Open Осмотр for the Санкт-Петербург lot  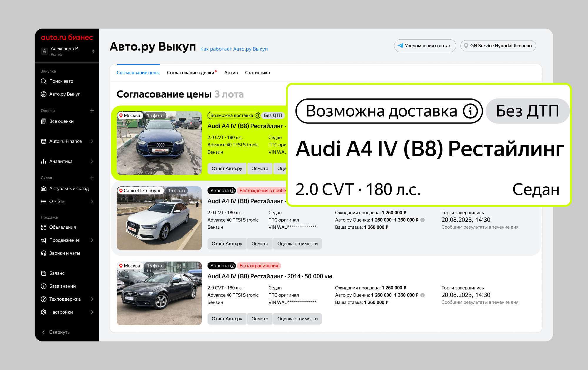click(260, 244)
